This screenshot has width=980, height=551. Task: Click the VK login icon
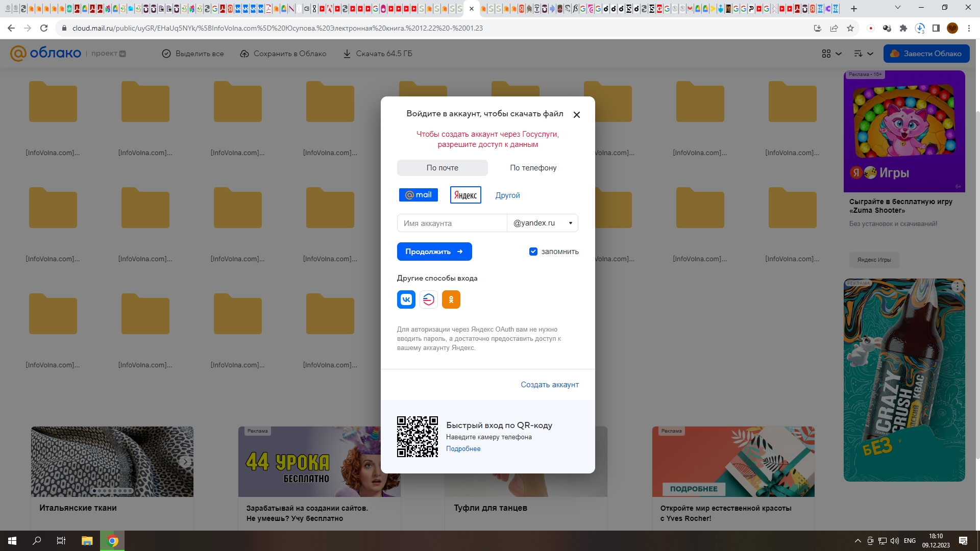point(406,299)
